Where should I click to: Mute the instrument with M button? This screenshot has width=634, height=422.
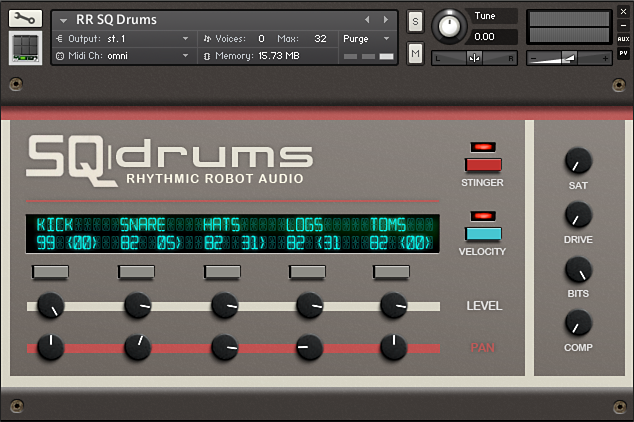[x=415, y=54]
